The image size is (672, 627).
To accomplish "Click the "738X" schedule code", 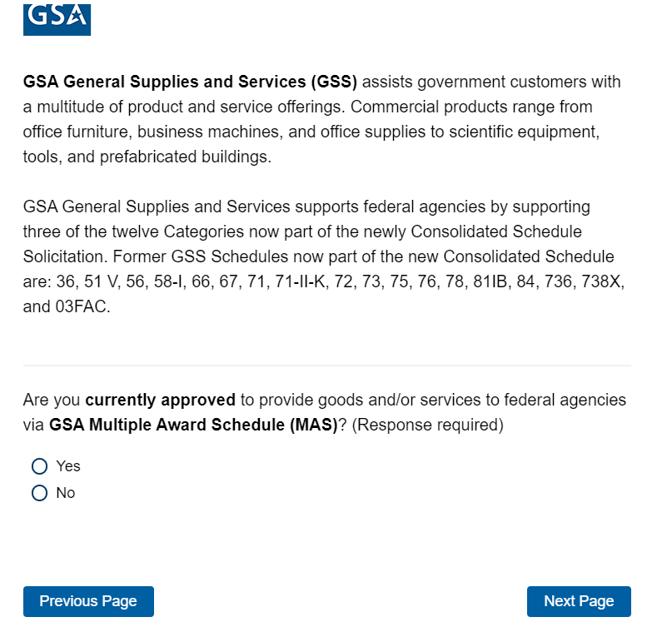I will point(604,281).
